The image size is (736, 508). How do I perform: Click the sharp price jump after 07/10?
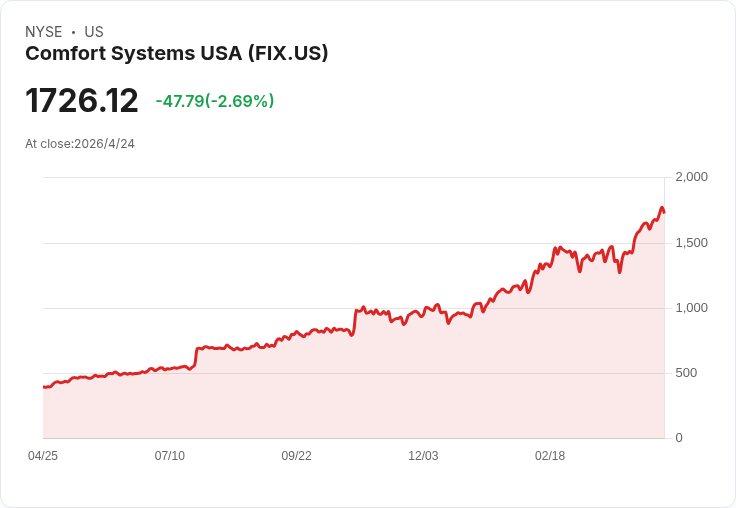pyautogui.click(x=195, y=357)
